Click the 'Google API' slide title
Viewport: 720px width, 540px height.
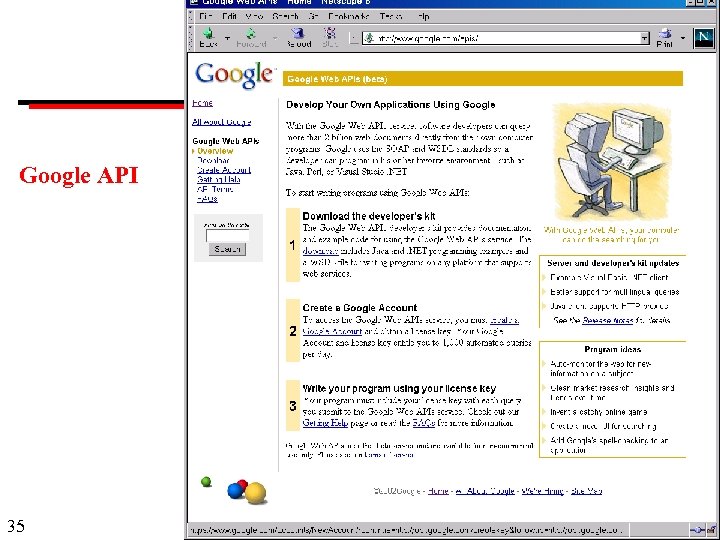79,175
